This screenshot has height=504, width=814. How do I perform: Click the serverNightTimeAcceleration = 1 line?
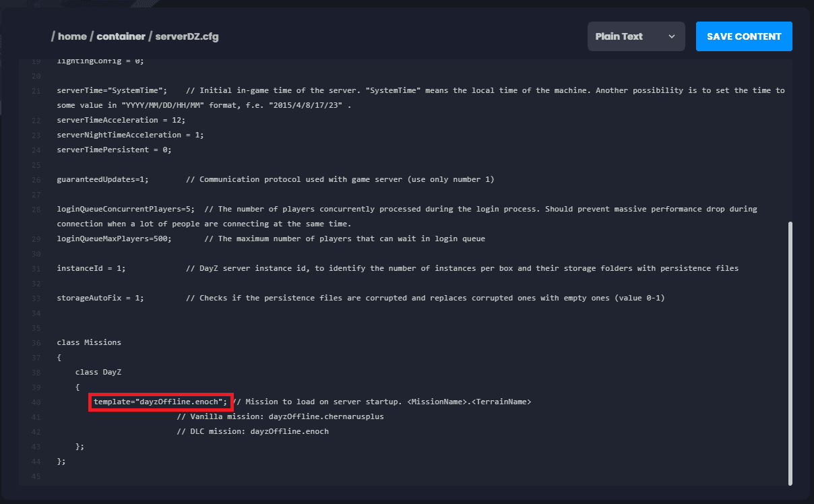pyautogui.click(x=130, y=135)
